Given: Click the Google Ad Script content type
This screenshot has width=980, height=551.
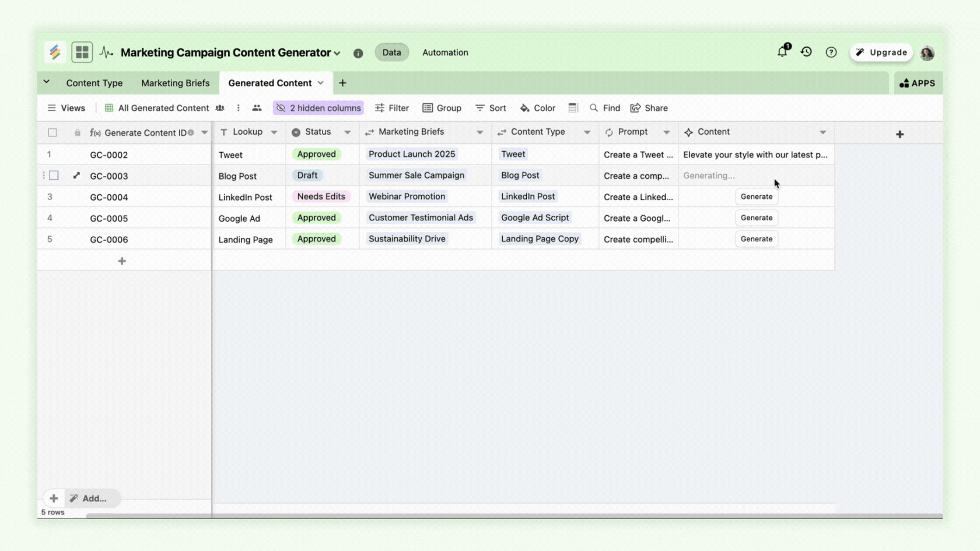Looking at the screenshot, I should click(535, 217).
